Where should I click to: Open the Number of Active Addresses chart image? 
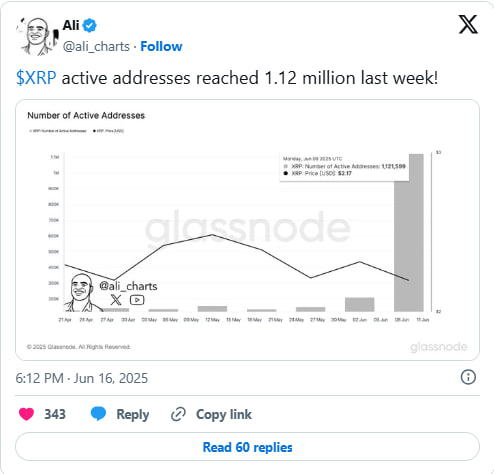coord(247,230)
